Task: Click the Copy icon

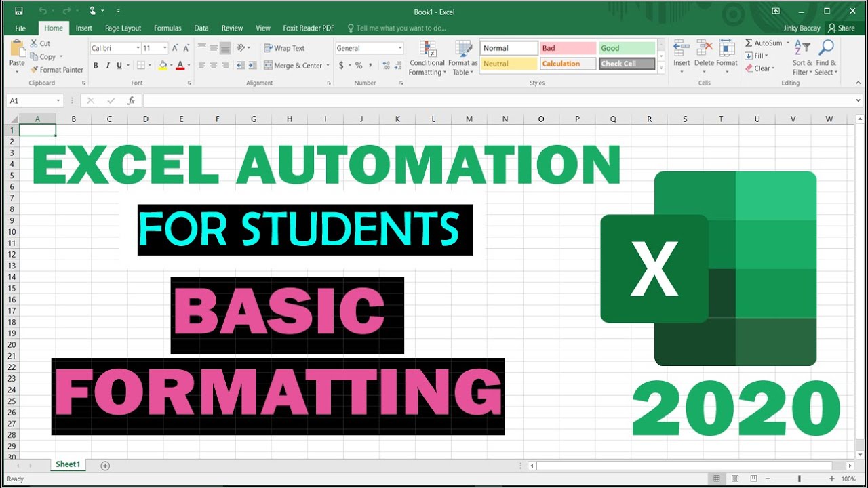Action: click(x=35, y=57)
